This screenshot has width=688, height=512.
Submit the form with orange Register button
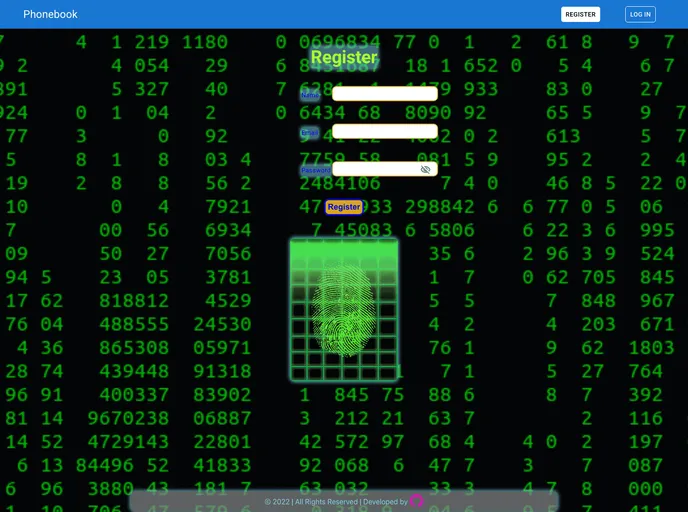click(x=344, y=207)
